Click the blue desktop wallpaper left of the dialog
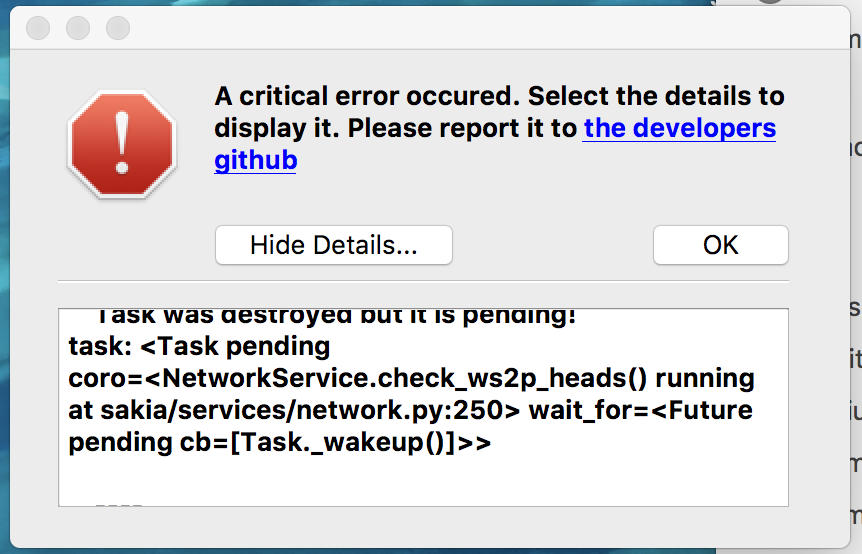 pos(4,275)
